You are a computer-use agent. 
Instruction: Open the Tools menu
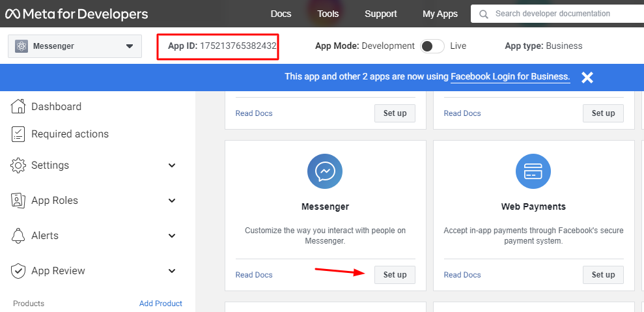(x=328, y=14)
